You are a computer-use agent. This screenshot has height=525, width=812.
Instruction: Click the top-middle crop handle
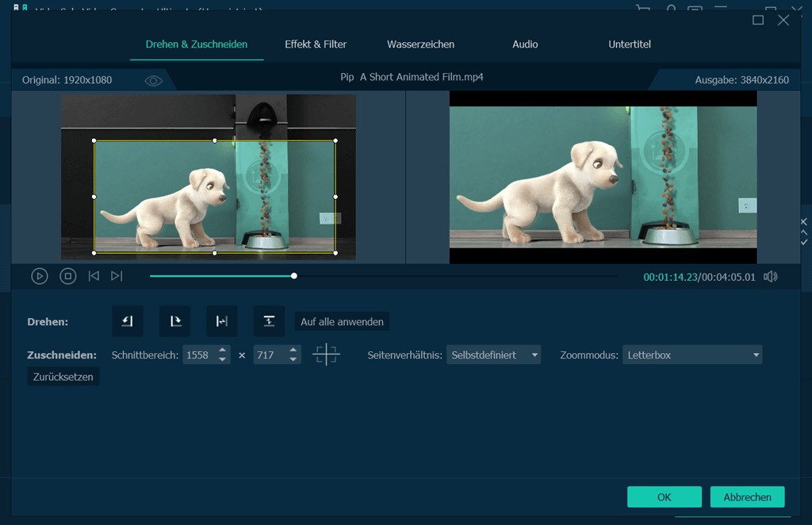(x=215, y=140)
